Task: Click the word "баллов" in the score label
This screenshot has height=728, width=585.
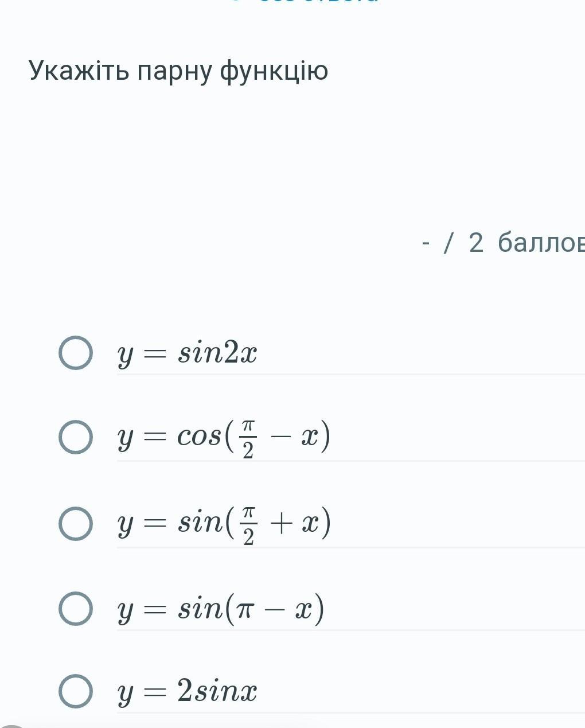Action: pos(541,243)
